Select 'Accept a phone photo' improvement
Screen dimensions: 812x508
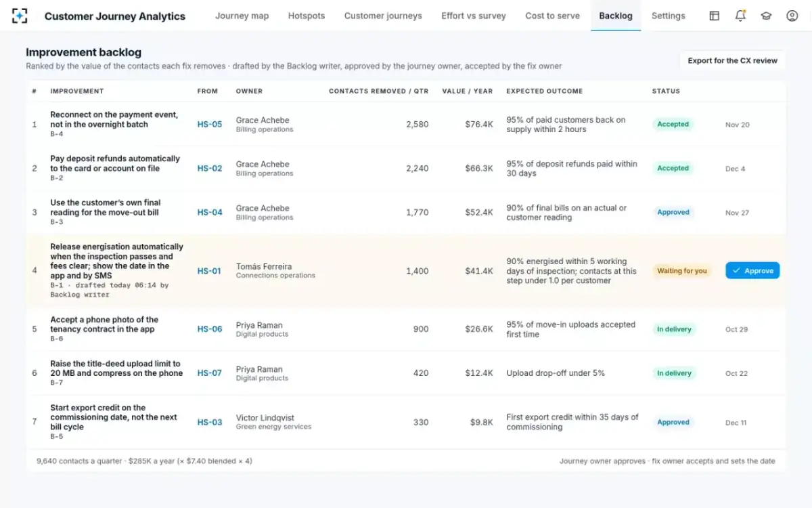[104, 324]
